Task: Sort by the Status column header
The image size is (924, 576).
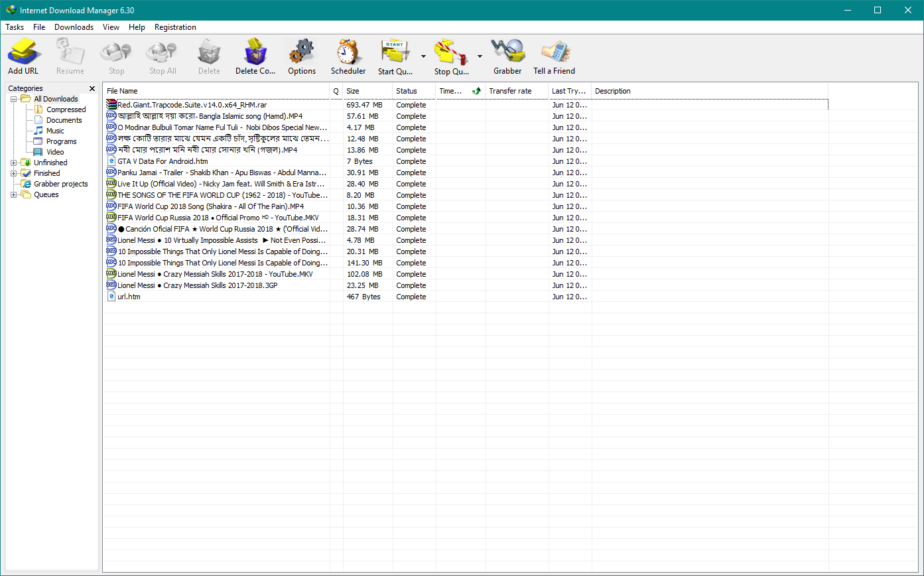Action: (415, 91)
